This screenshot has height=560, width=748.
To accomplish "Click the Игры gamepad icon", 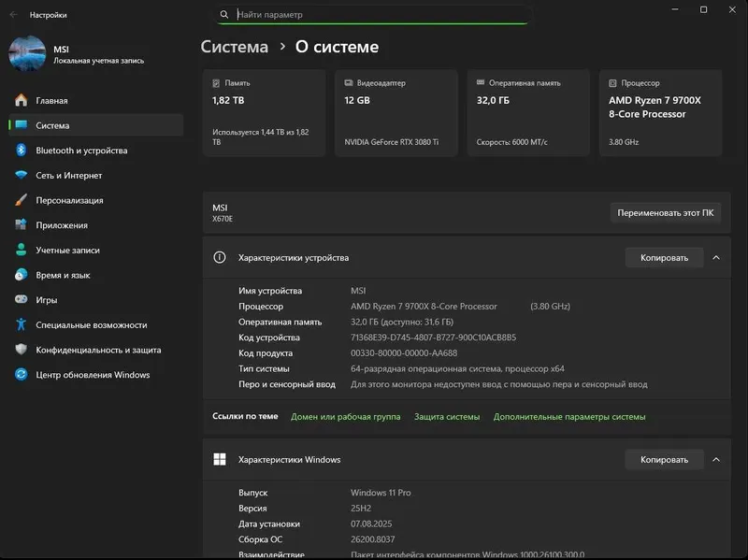I will pyautogui.click(x=21, y=299).
